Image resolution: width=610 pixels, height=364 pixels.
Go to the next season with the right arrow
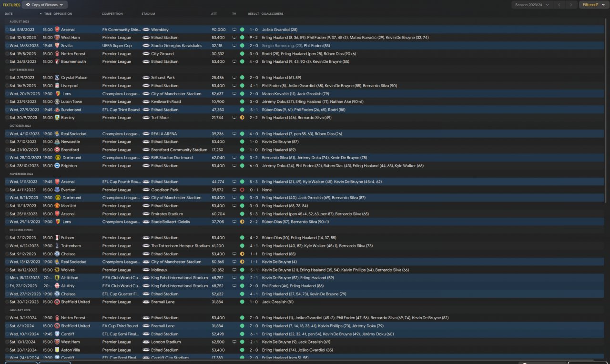coord(571,5)
